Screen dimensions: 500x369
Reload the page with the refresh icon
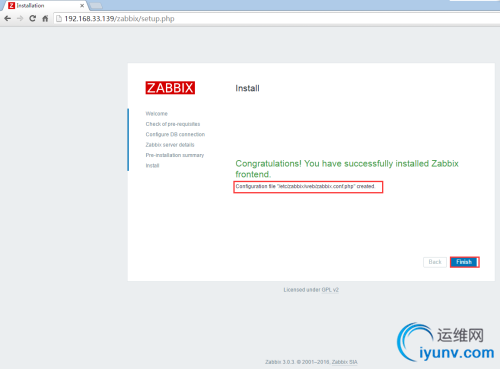(32, 19)
